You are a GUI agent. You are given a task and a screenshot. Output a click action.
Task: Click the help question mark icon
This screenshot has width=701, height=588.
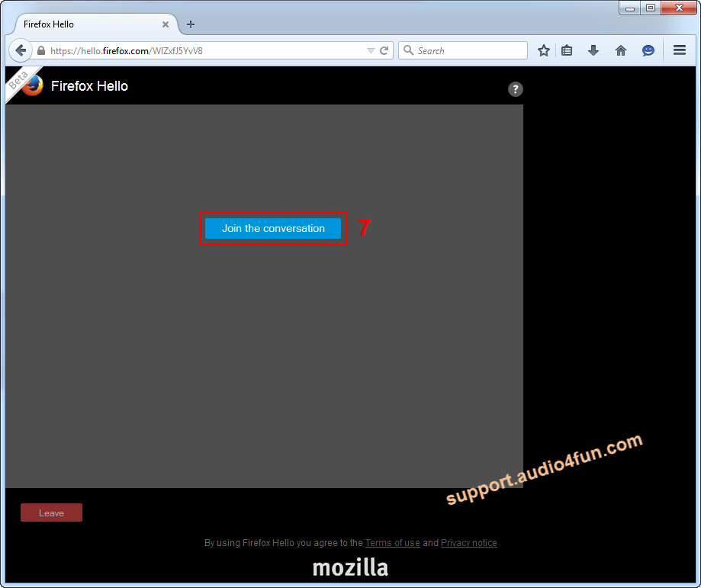(x=516, y=89)
